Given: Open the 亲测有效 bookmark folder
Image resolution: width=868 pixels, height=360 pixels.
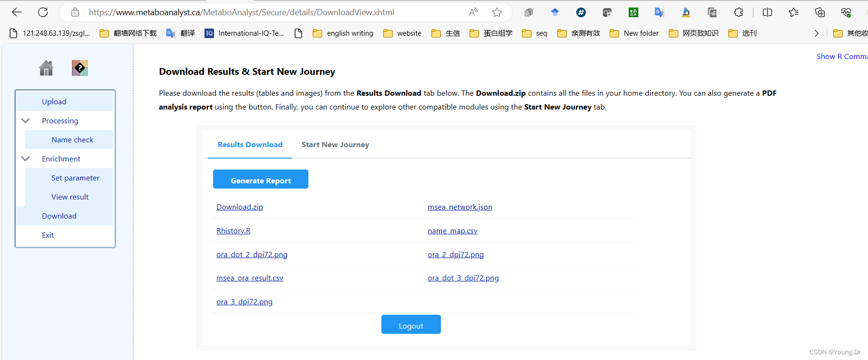Looking at the screenshot, I should 579,33.
